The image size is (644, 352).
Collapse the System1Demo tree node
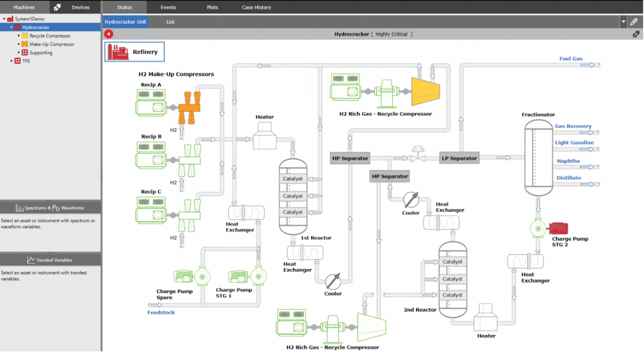[4, 19]
